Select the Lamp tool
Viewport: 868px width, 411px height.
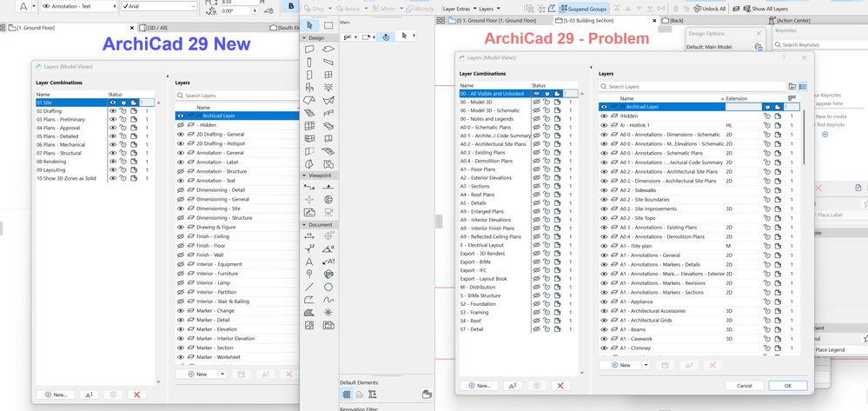(328, 88)
